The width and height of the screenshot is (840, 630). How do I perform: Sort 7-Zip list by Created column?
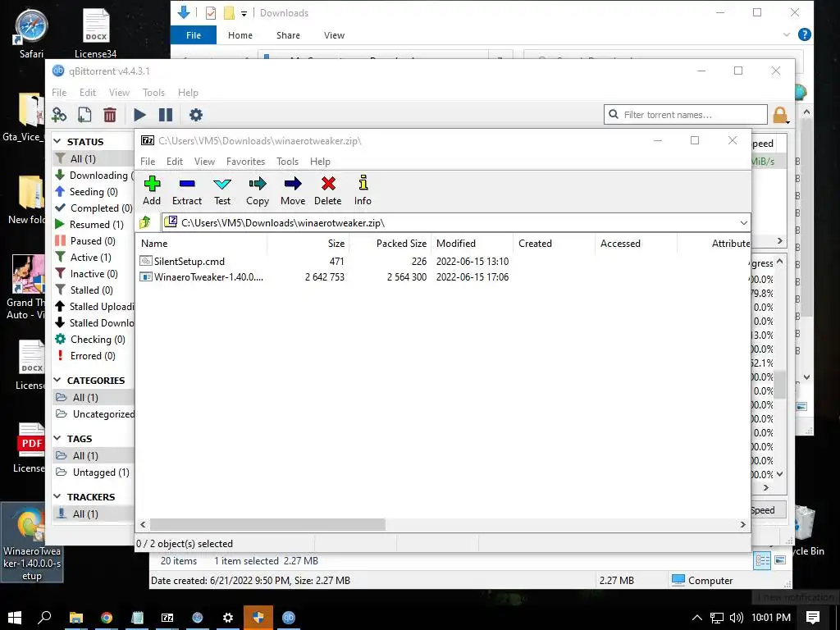pyautogui.click(x=554, y=243)
